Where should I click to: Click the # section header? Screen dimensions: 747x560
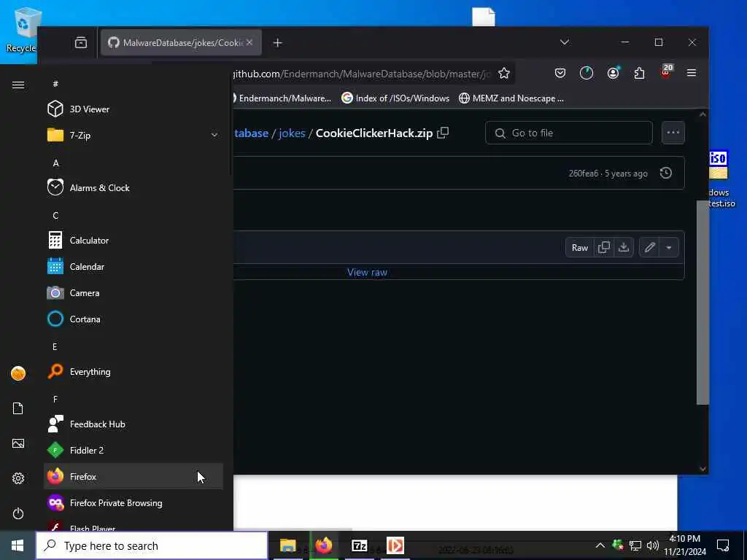pos(55,84)
